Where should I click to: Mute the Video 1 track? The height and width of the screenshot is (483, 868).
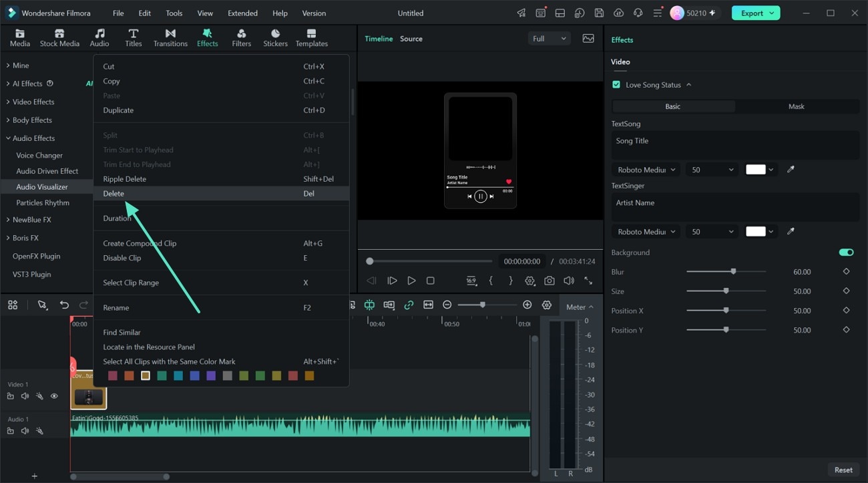[x=25, y=396]
